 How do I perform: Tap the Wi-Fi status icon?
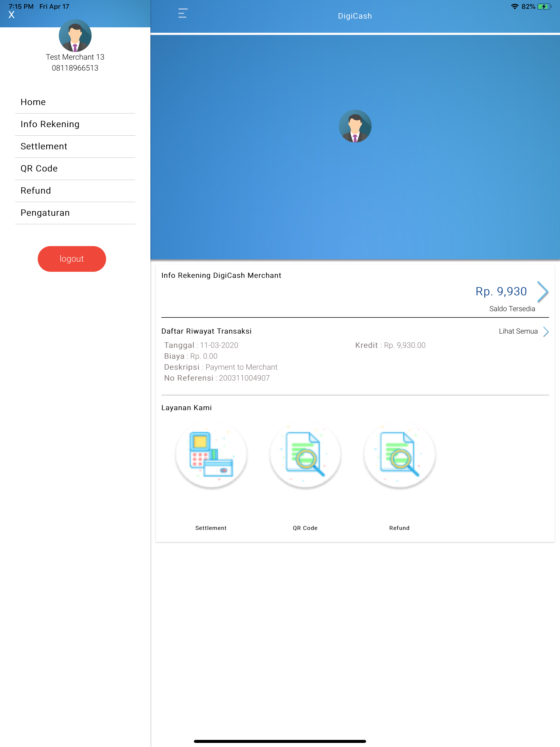(514, 6)
